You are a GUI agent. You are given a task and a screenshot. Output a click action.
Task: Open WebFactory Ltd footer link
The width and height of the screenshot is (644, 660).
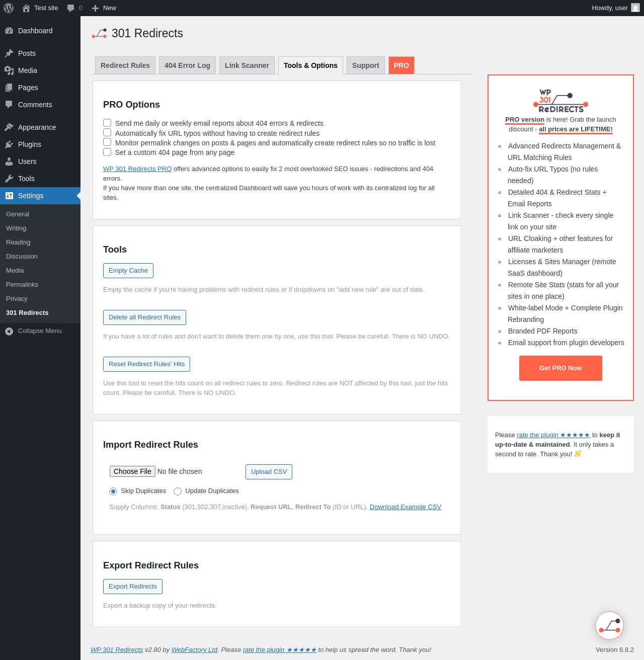click(x=194, y=650)
